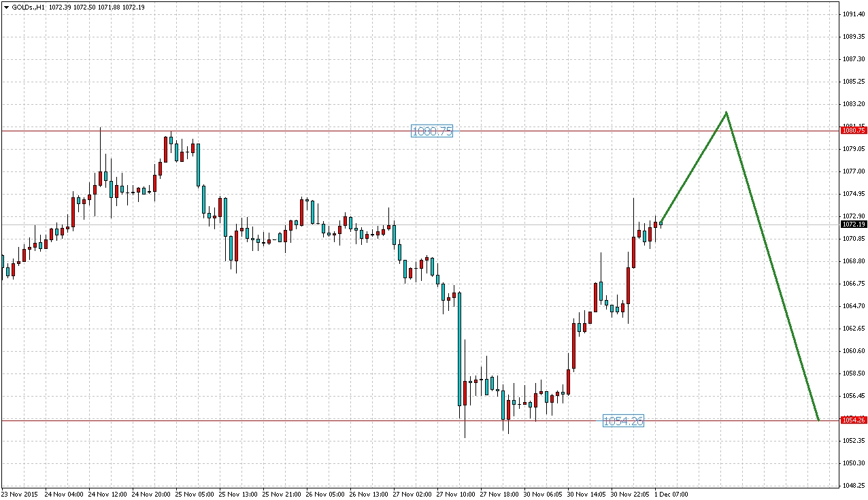This screenshot has height=500, width=868.
Task: Click the peak of the green projection line
Action: [727, 112]
